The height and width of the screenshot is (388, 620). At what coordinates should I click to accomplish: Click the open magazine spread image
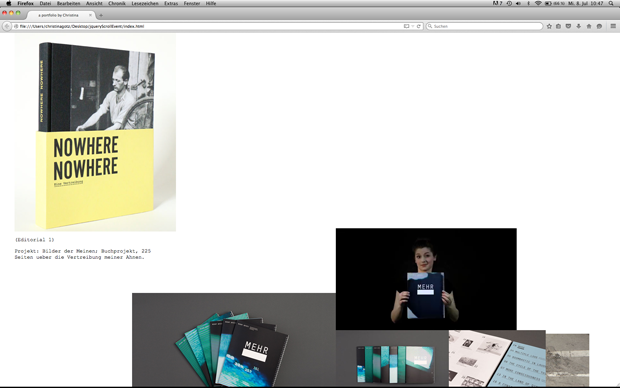(497, 358)
